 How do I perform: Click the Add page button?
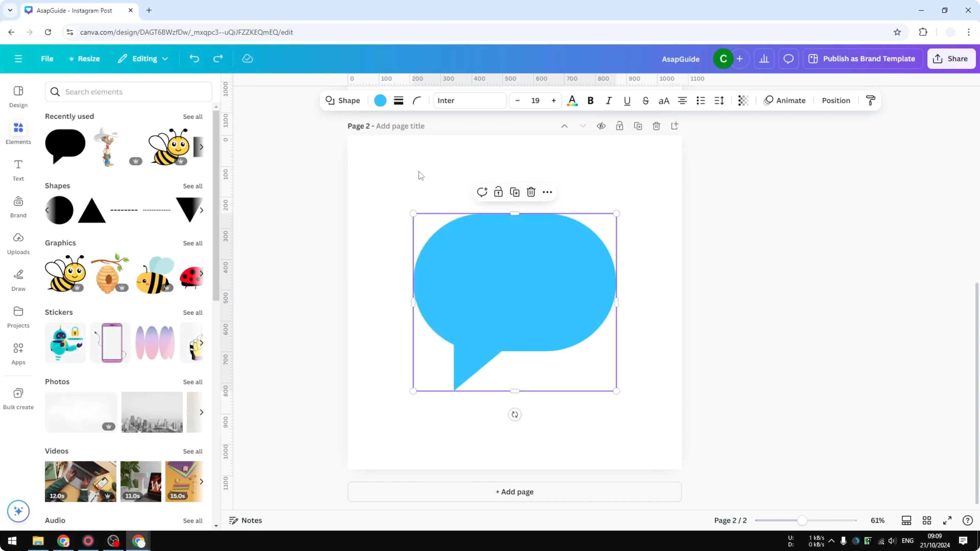point(514,492)
